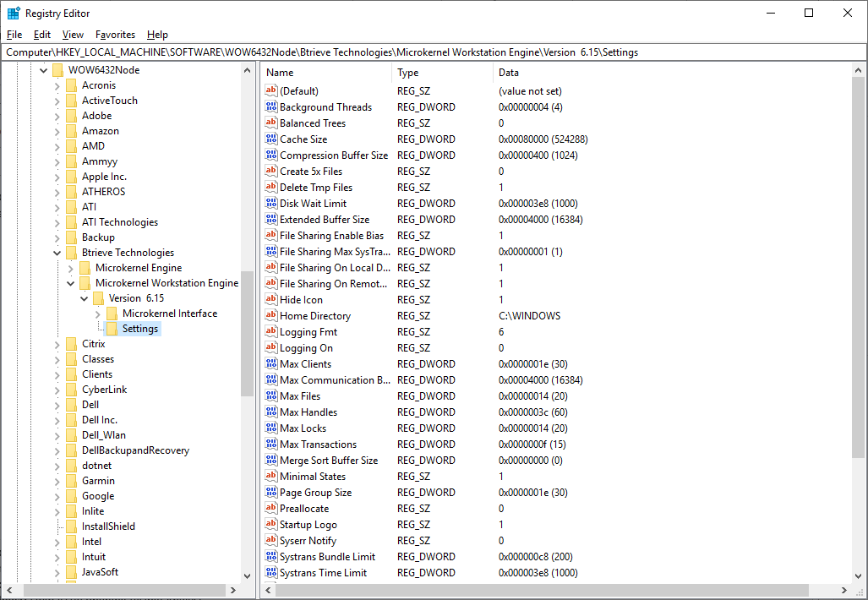Click the values pane scroll right arrow
This screenshot has height=600, width=868.
[x=844, y=590]
